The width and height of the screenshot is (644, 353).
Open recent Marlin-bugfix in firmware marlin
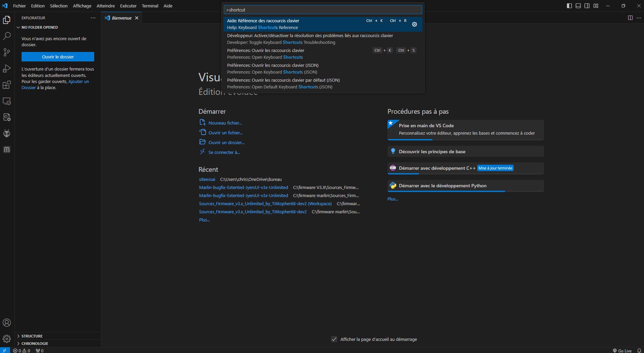243,195
